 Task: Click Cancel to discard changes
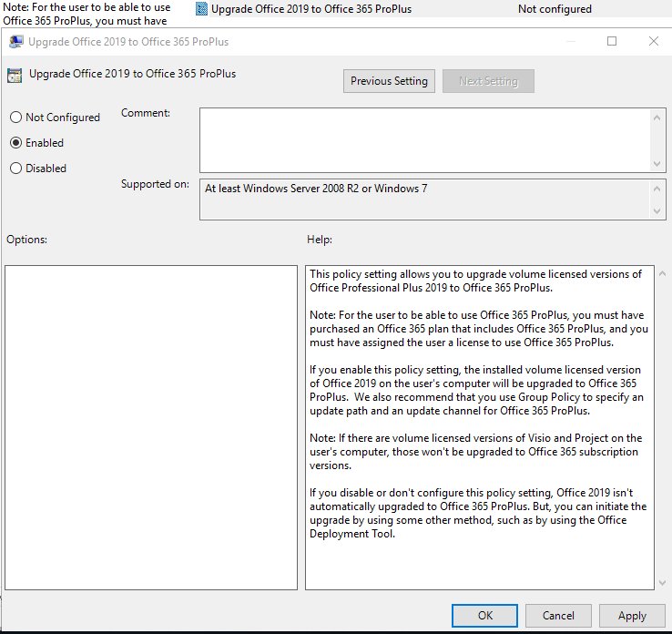[x=558, y=616]
